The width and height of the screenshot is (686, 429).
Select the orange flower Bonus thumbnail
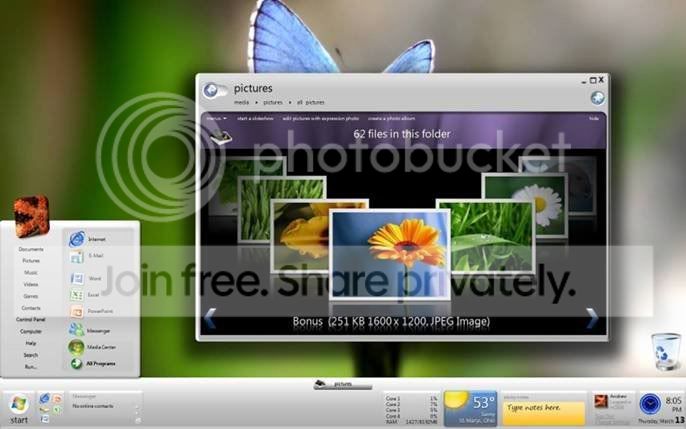coord(390,255)
